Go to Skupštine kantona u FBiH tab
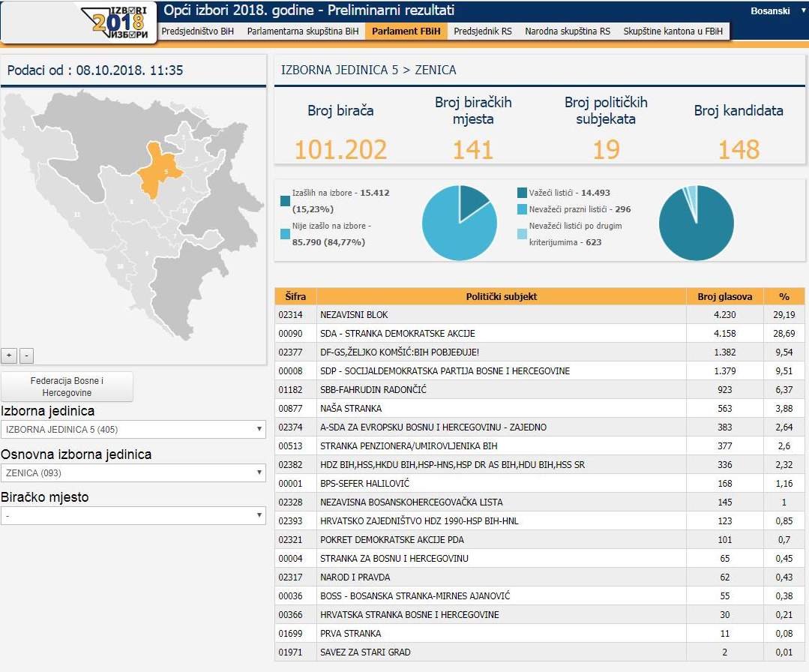The width and height of the screenshot is (809, 672). click(673, 31)
